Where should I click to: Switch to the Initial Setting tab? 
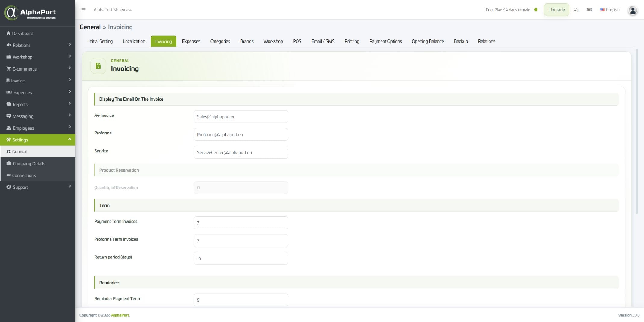pyautogui.click(x=101, y=41)
